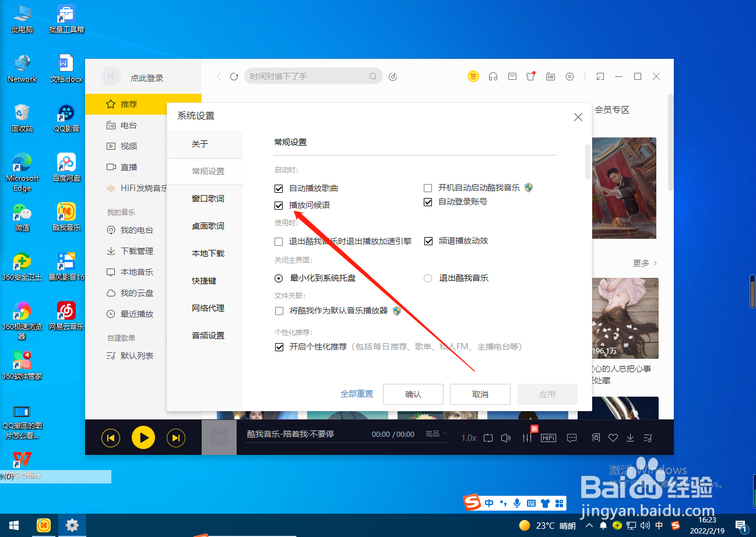Check 退出酷我音乐时退出播放加速引擎
Viewport: 756px width, 537px height.
279,241
